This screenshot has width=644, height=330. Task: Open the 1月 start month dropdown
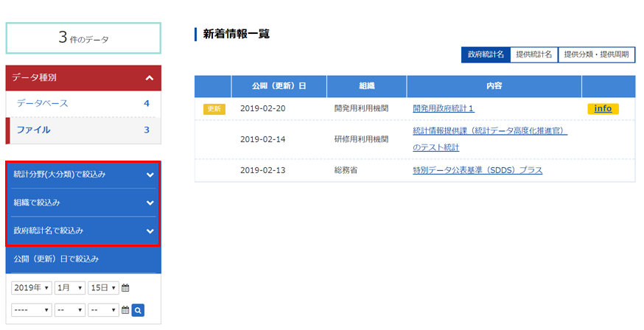70,288
